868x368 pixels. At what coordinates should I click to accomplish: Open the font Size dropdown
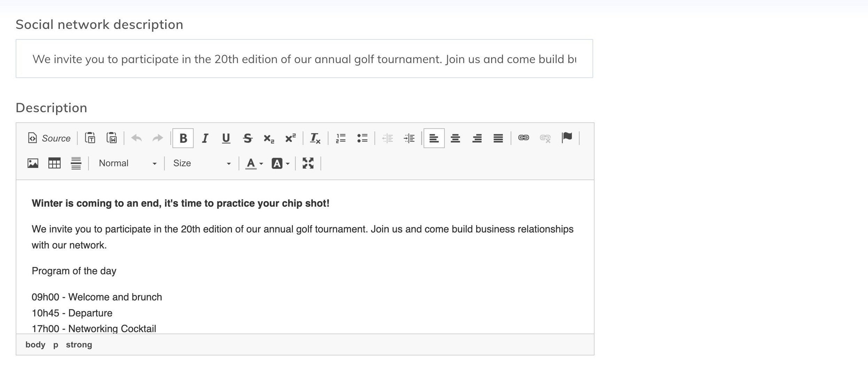tap(202, 163)
